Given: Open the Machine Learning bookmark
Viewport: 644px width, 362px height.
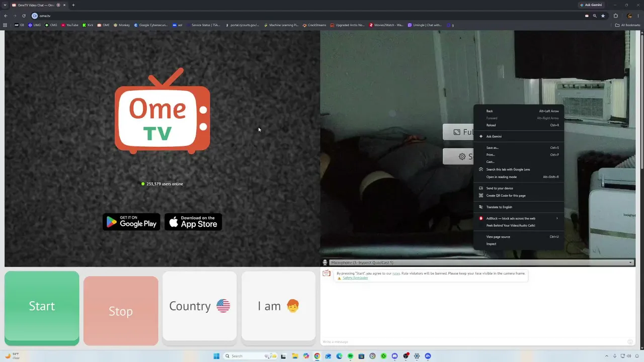Looking at the screenshot, I should [281, 25].
